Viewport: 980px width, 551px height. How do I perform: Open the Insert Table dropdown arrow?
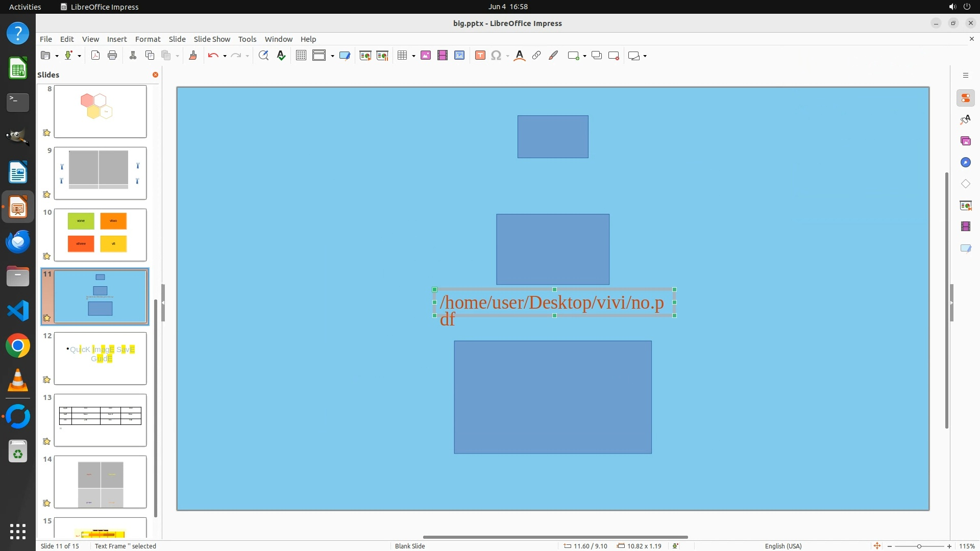click(x=413, y=56)
